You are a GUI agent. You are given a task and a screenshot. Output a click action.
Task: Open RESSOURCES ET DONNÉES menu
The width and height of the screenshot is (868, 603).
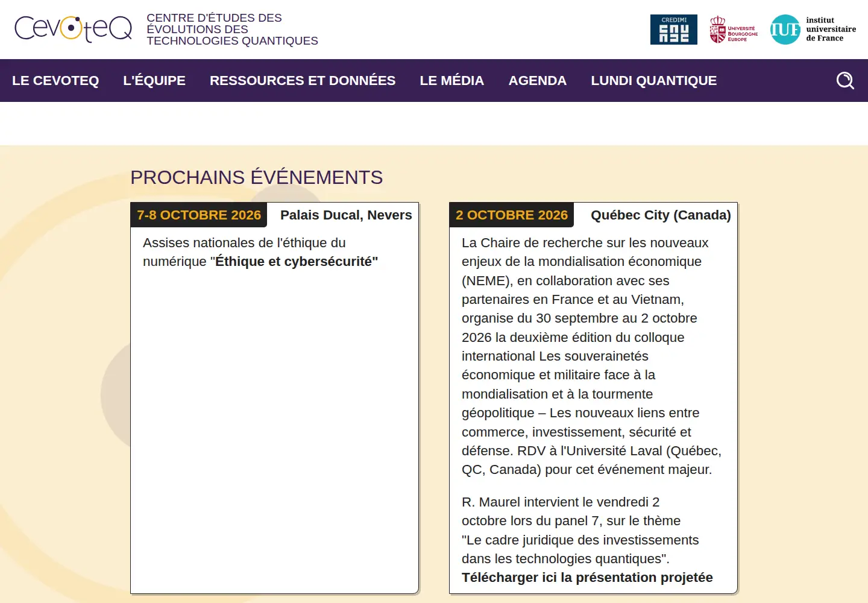point(303,81)
